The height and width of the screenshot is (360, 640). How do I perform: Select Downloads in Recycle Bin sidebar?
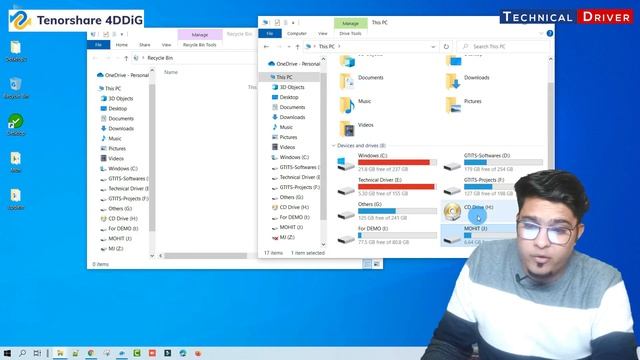[117, 129]
